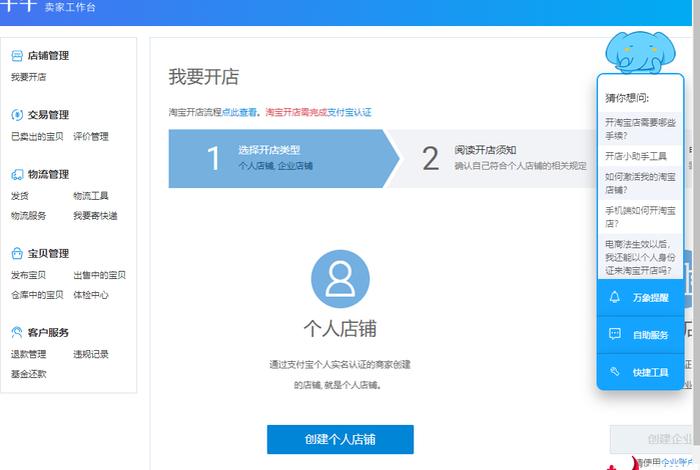The image size is (700, 470).
Task: Open 退款管理 link
Action: point(29,354)
